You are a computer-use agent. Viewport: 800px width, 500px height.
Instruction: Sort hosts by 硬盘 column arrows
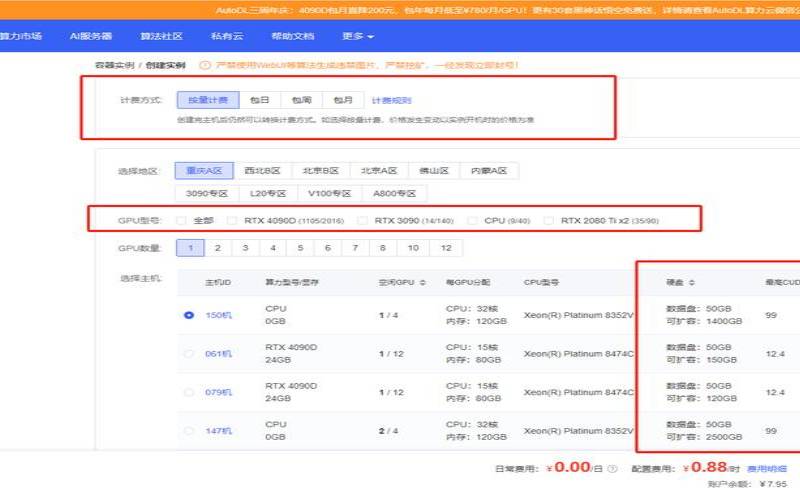(x=692, y=282)
